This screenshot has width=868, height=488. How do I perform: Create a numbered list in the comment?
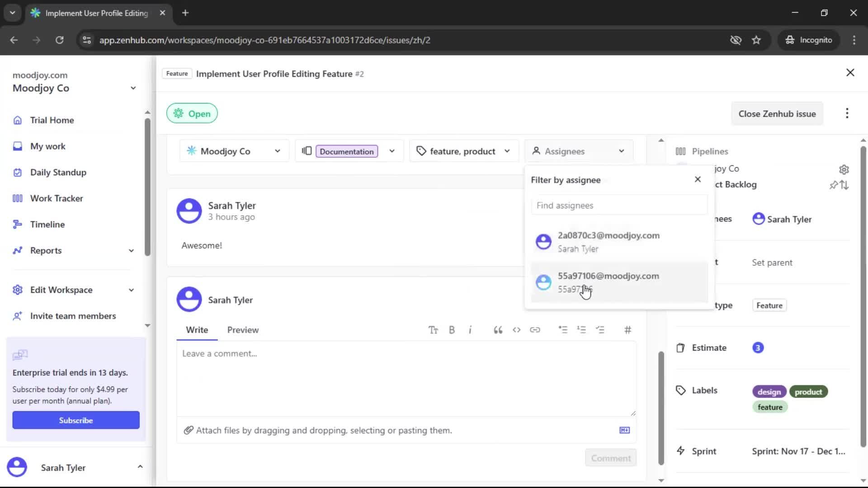[582, 330]
